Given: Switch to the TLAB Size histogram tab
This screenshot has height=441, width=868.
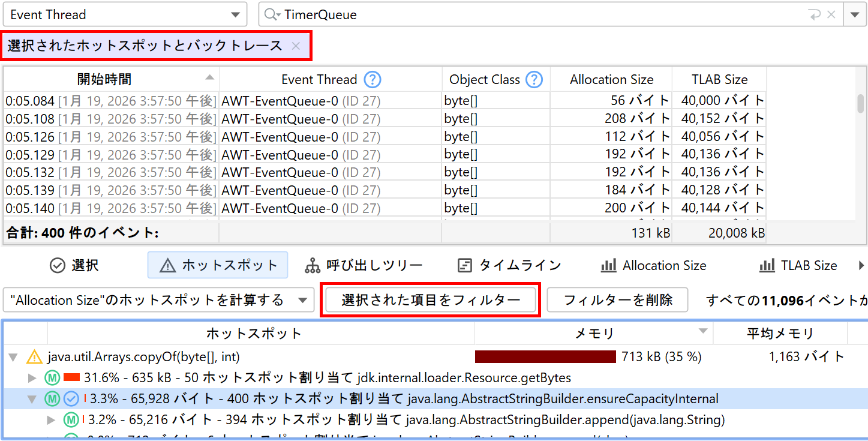Looking at the screenshot, I should tap(798, 265).
